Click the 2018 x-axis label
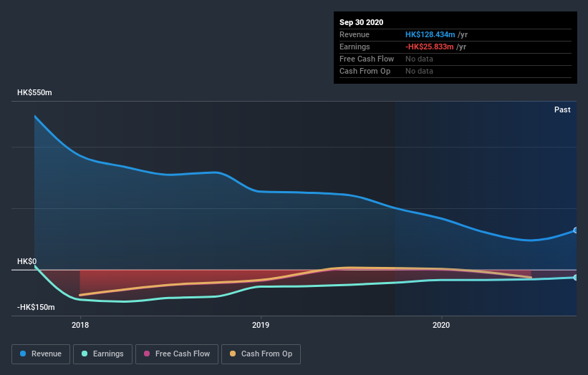 pyautogui.click(x=80, y=325)
